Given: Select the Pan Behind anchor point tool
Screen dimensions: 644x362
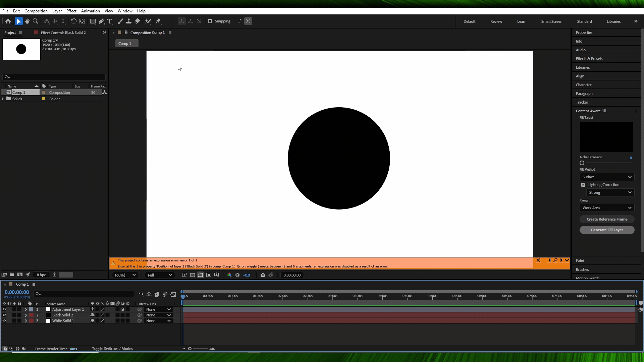Looking at the screenshot, I should (82, 21).
